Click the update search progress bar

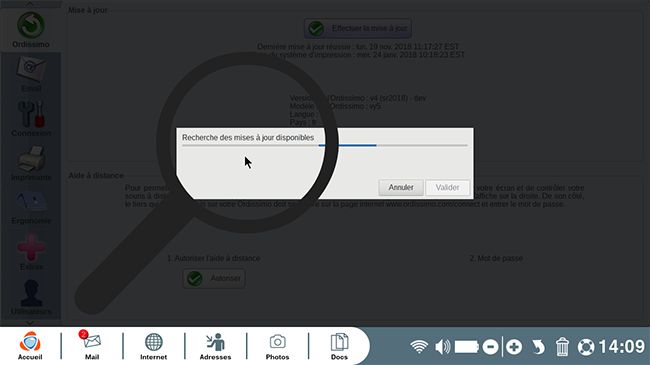click(325, 146)
